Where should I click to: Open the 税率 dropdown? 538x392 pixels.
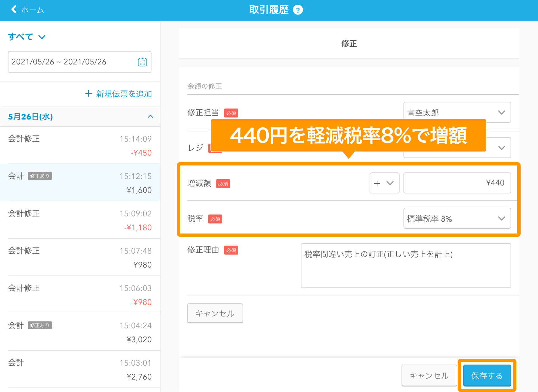point(457,218)
